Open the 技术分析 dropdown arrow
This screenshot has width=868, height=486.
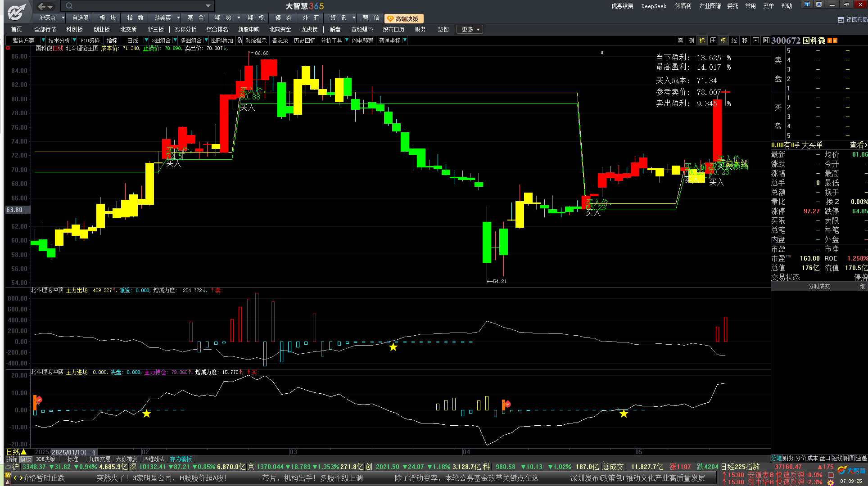click(x=74, y=40)
